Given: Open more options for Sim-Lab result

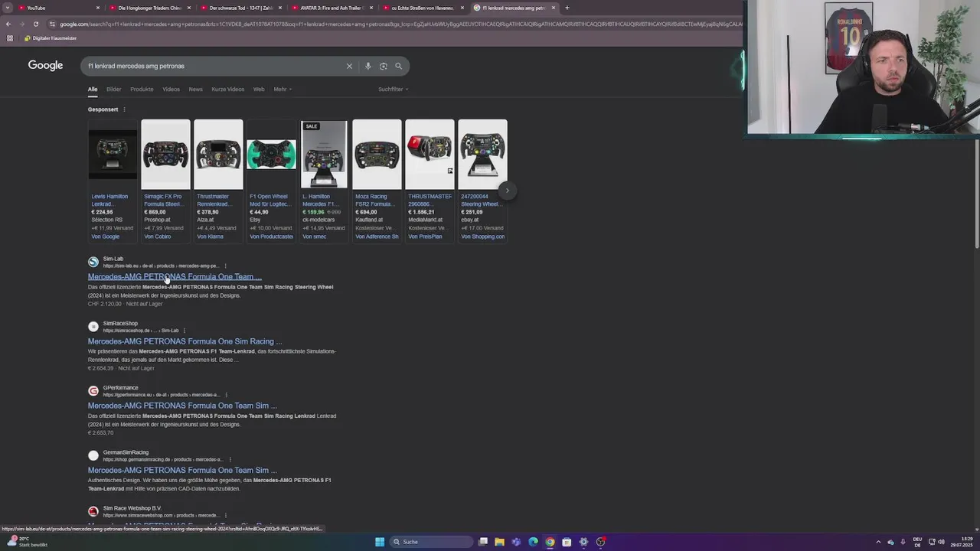Looking at the screenshot, I should tap(225, 266).
